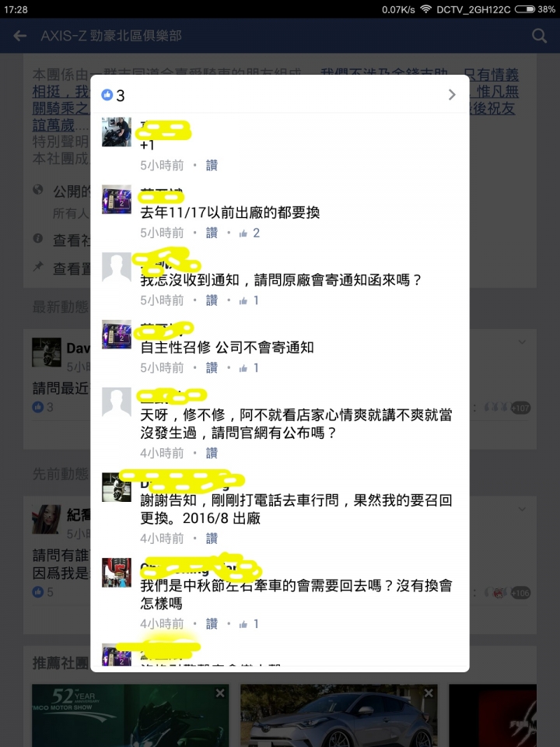
Task: Tap the Wi-Fi status icon
Action: click(425, 9)
